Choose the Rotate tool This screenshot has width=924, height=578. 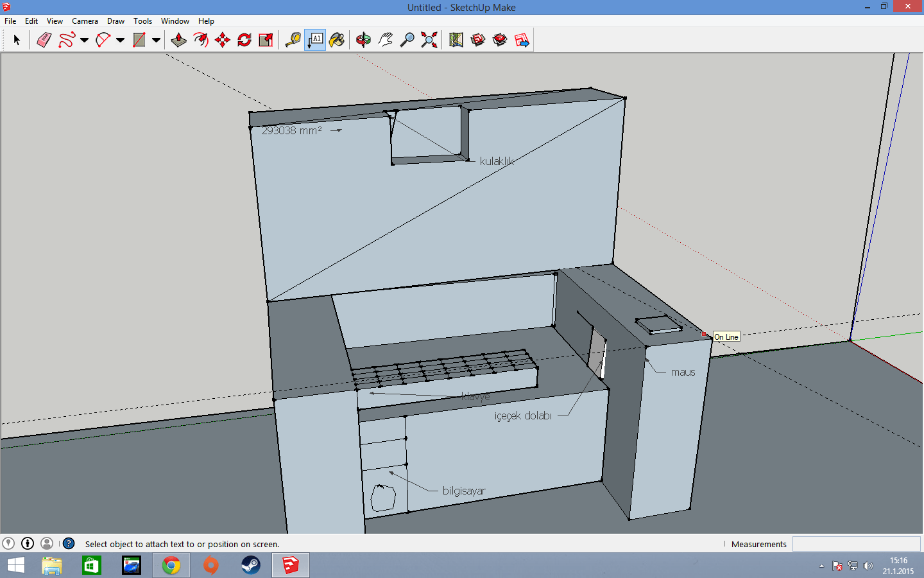tap(244, 40)
